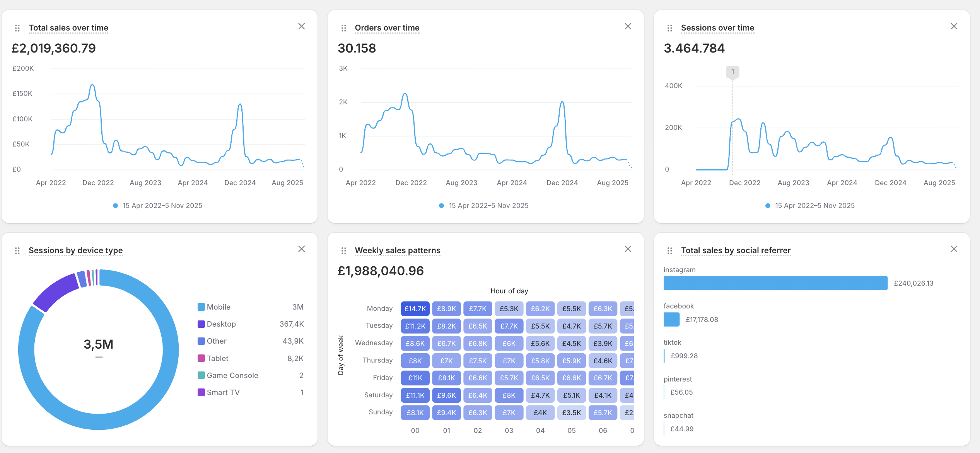Remove the Weekly sales patterns card
Image resolution: width=980 pixels, height=453 pixels.
pos(628,249)
